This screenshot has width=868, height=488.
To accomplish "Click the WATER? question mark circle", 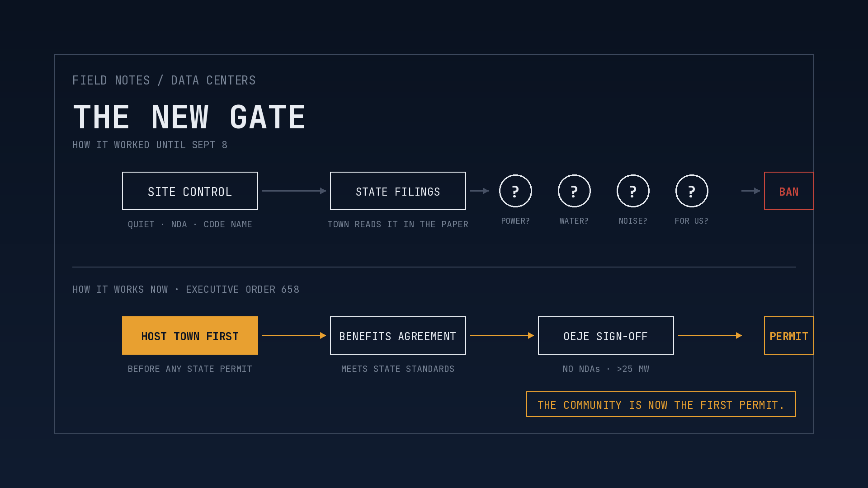I will (574, 191).
